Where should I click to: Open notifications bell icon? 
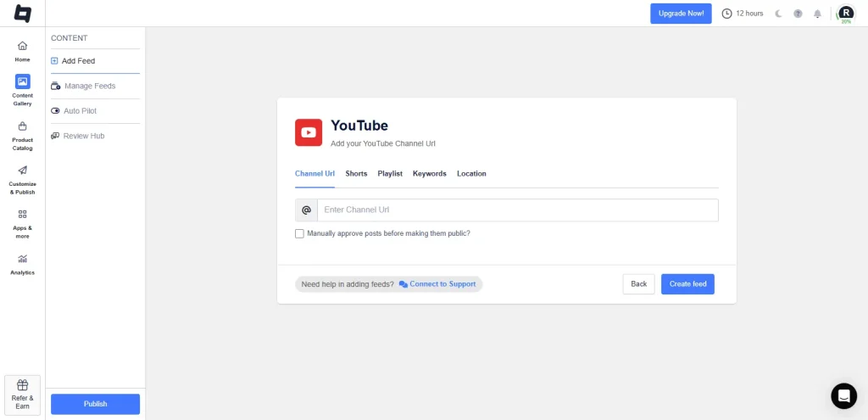pyautogui.click(x=817, y=14)
